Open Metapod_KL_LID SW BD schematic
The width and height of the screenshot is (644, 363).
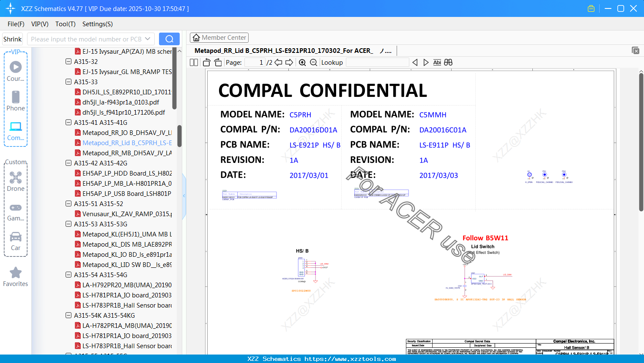pyautogui.click(x=123, y=265)
